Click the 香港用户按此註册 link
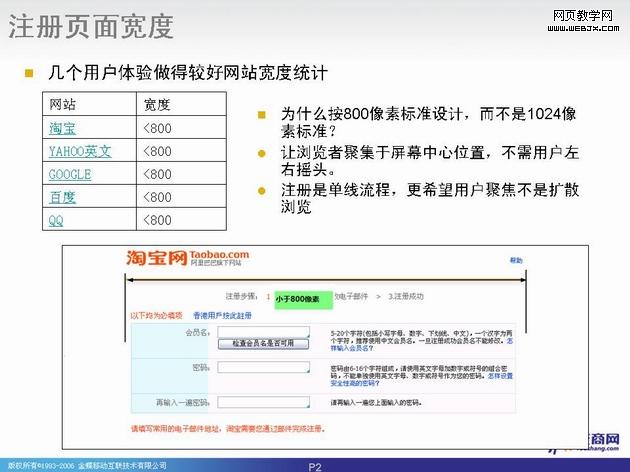 pyautogui.click(x=222, y=315)
